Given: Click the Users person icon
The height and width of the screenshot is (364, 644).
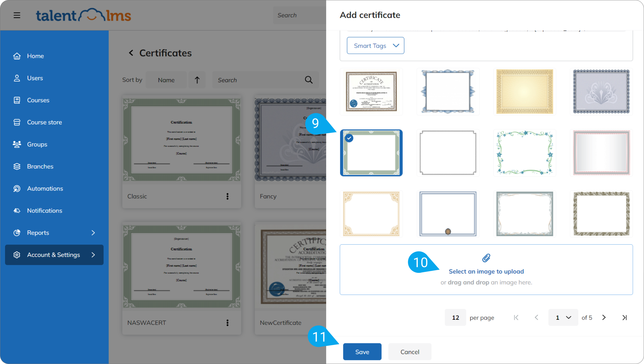Looking at the screenshot, I should (17, 78).
